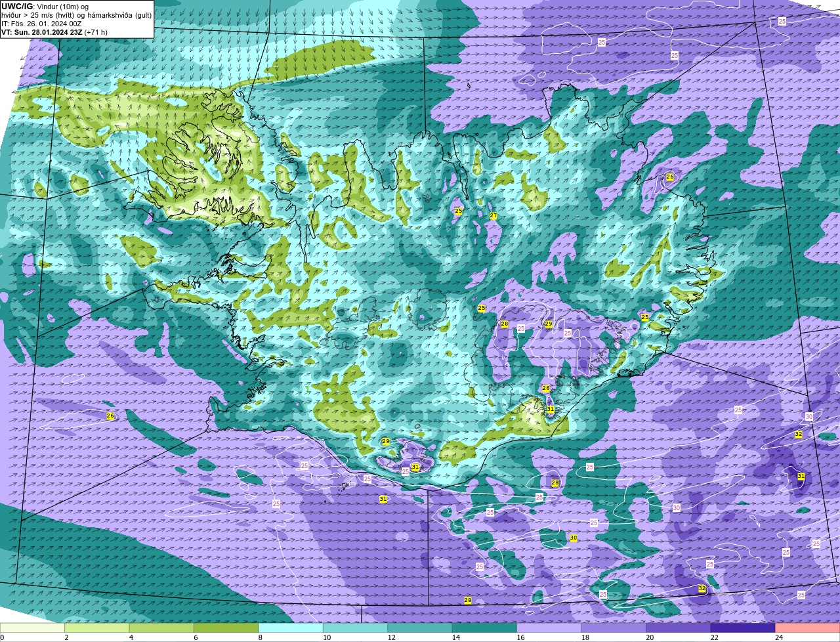
Task: Click the line "hviður > 25 m/s (hvítt)"
Action: pyautogui.click(x=39, y=14)
